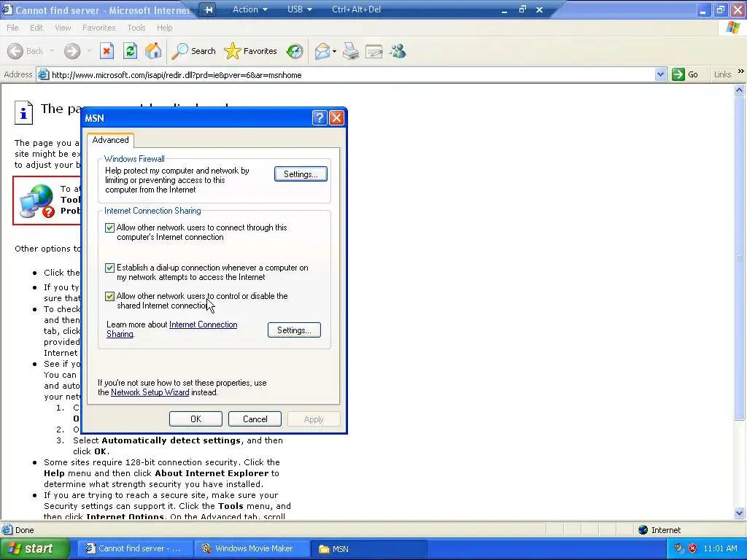Expand the Links toolbar chevron
Image resolution: width=747 pixels, height=560 pixels.
(741, 72)
